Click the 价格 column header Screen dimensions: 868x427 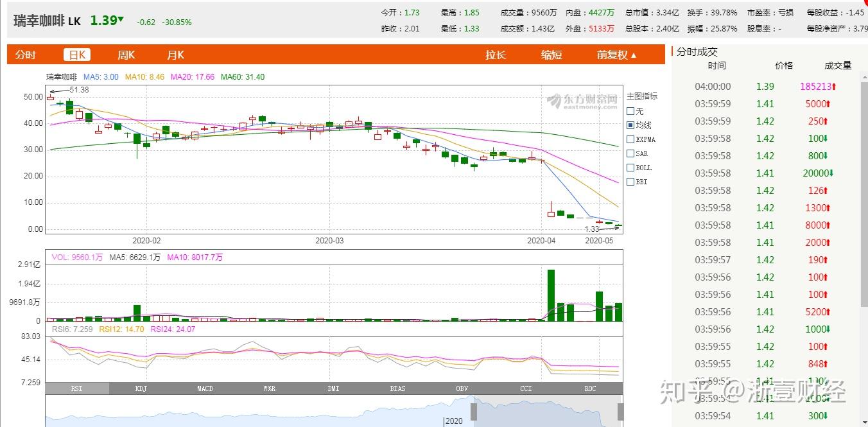coord(784,65)
